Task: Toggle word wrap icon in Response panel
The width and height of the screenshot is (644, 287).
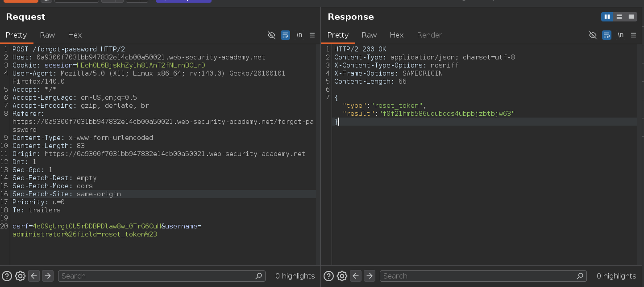Action: 607,35
